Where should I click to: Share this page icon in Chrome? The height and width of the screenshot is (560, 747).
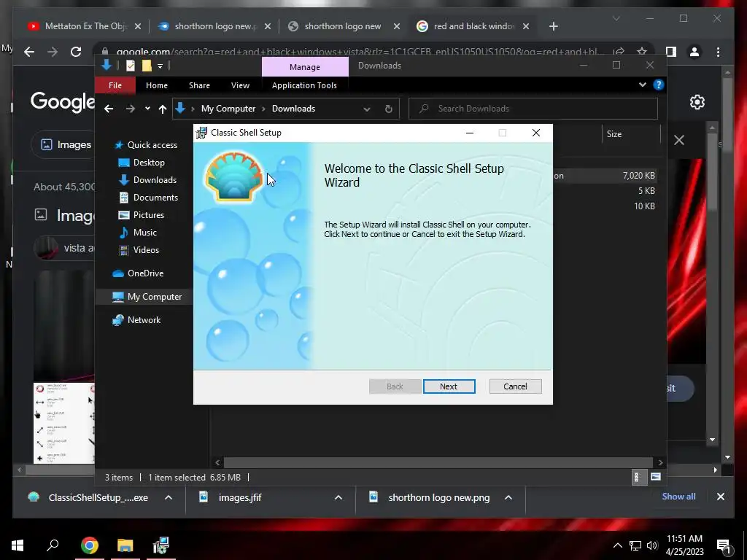[x=619, y=52]
